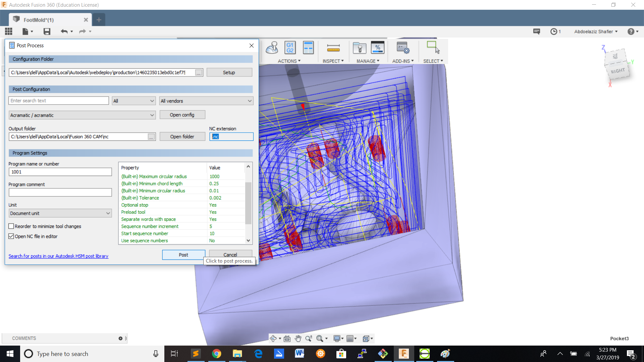The height and width of the screenshot is (362, 644).
Task: Click the property list vertical scrollbar
Action: tap(248, 203)
